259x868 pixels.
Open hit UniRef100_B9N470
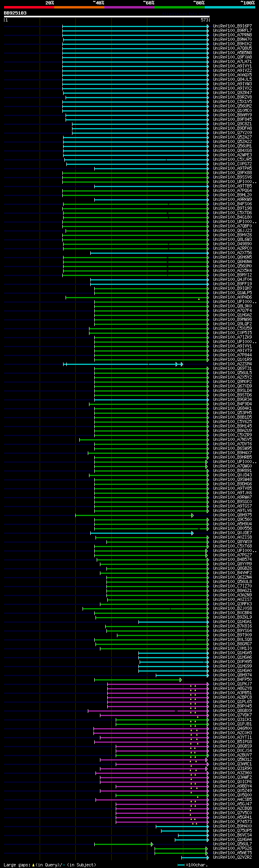click(x=232, y=39)
